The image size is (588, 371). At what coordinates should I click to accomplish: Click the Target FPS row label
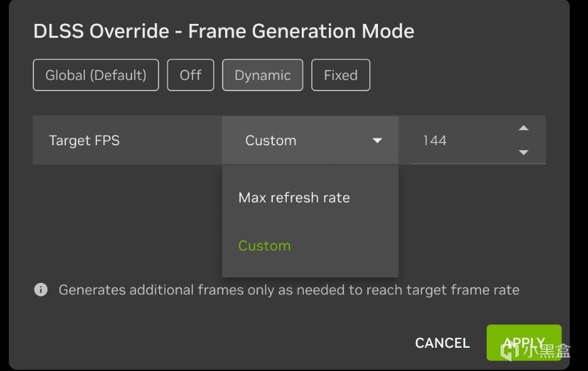click(84, 141)
